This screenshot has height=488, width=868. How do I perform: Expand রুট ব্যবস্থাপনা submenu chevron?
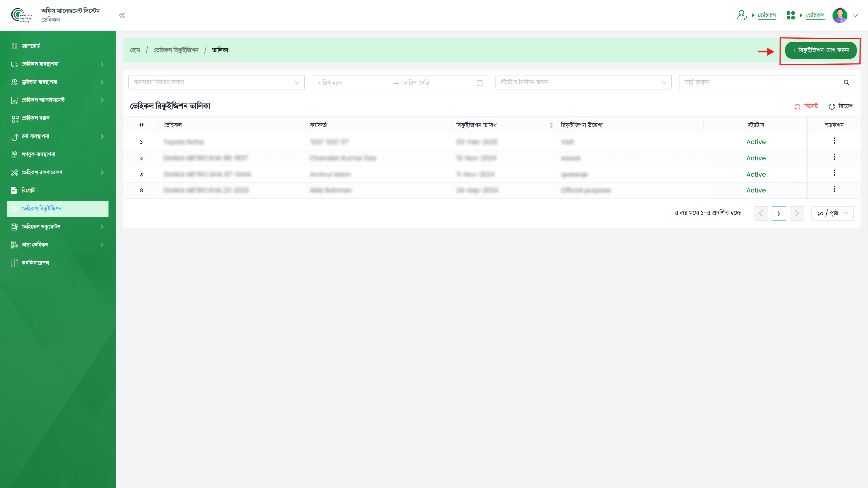click(x=102, y=136)
